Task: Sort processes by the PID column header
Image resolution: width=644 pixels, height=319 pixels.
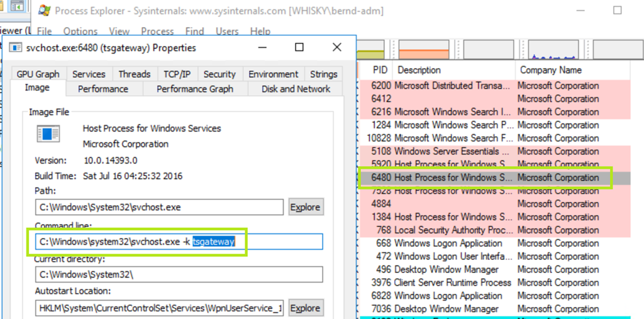Action: pyautogui.click(x=380, y=70)
